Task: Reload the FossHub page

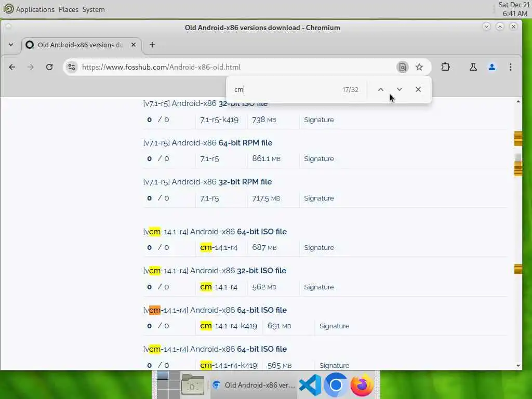Action: point(49,67)
